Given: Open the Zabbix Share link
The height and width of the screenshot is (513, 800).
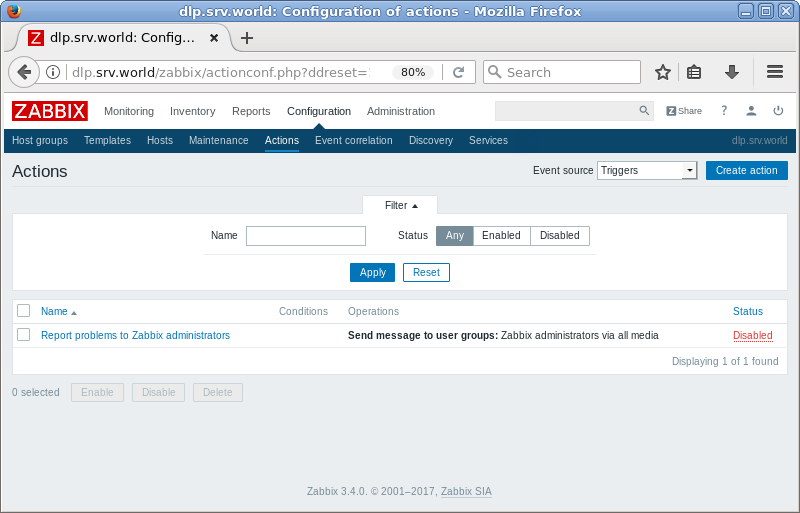Looking at the screenshot, I should [684, 111].
